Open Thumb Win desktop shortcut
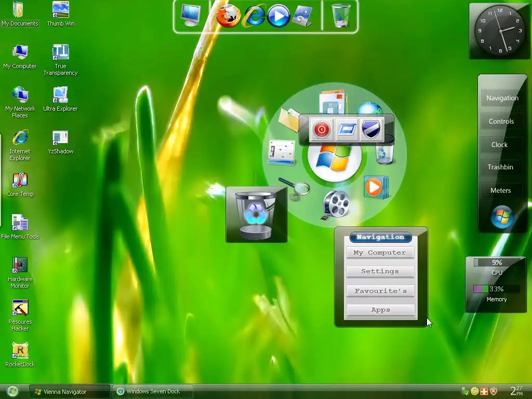Screen dimensions: 532x399 (61, 14)
